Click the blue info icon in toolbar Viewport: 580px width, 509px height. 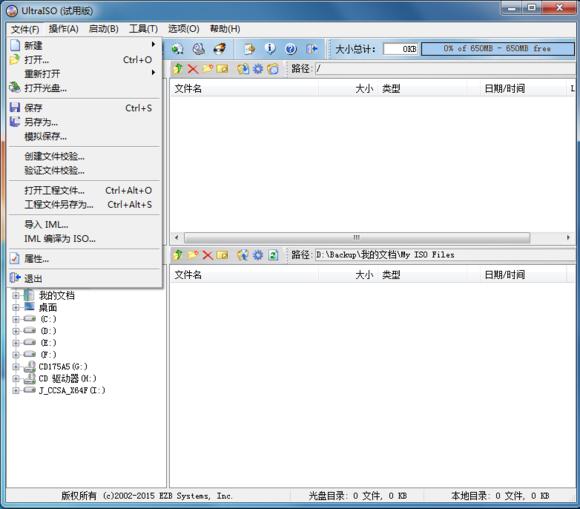pyautogui.click(x=270, y=49)
